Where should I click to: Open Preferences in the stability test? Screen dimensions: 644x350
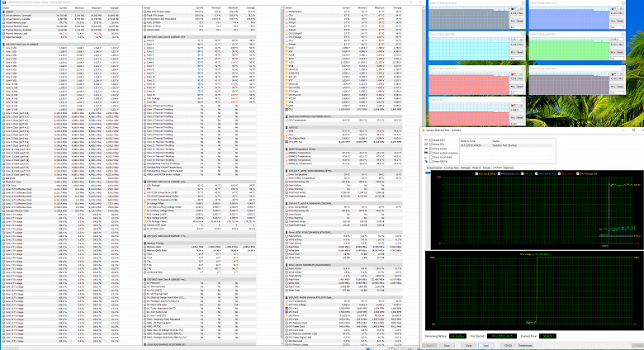click(525, 346)
